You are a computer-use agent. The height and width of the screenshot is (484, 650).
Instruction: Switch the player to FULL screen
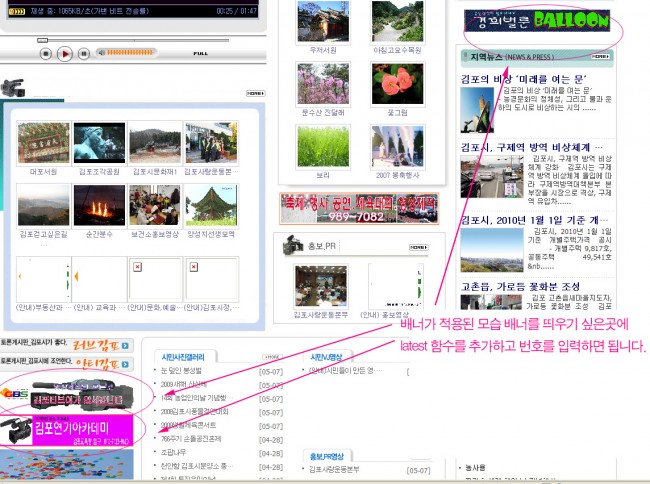201,53
